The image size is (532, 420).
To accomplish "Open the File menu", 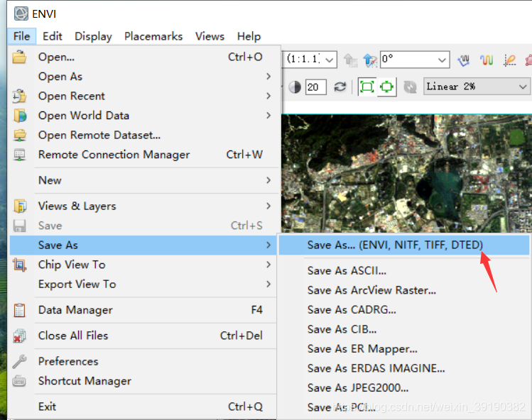I will [x=22, y=36].
